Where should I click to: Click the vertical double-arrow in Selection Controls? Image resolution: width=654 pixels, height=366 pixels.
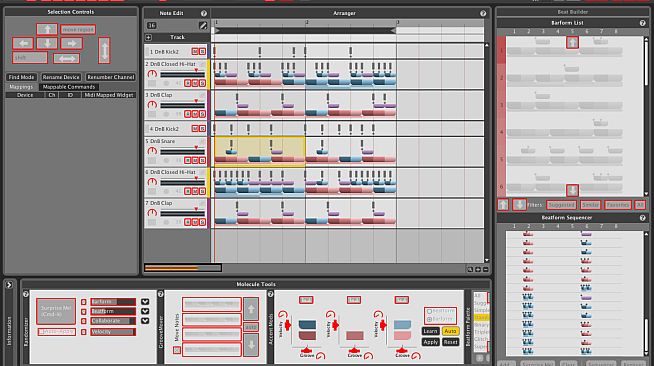pyautogui.click(x=104, y=50)
